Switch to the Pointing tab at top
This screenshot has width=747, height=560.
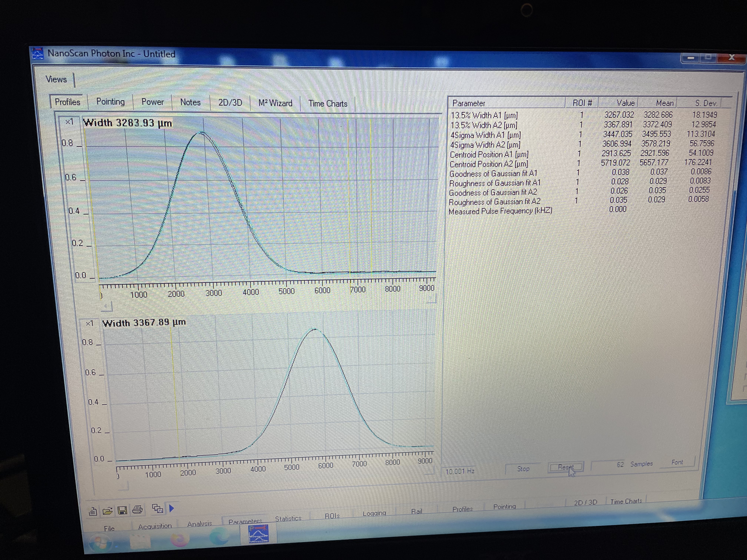pos(110,102)
